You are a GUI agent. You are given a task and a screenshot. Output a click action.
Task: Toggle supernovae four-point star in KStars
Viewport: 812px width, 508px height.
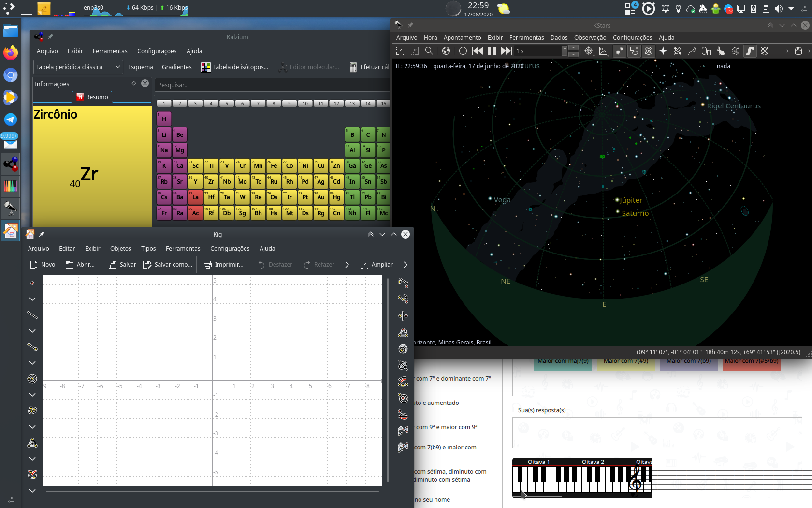(x=663, y=51)
